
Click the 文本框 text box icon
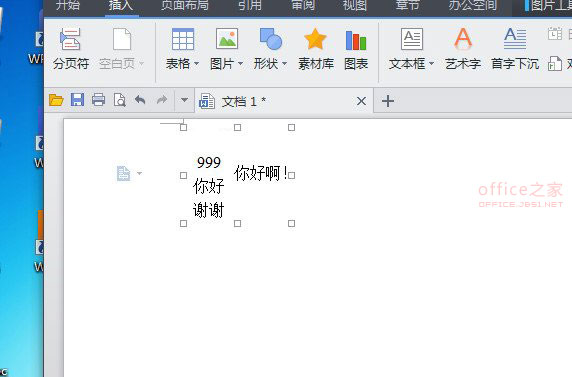412,39
